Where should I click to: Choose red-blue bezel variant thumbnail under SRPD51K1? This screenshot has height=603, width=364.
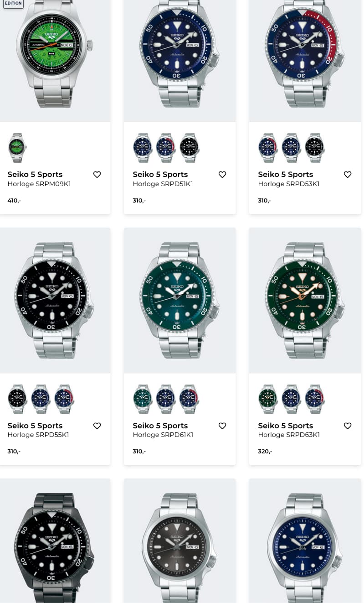tap(166, 148)
